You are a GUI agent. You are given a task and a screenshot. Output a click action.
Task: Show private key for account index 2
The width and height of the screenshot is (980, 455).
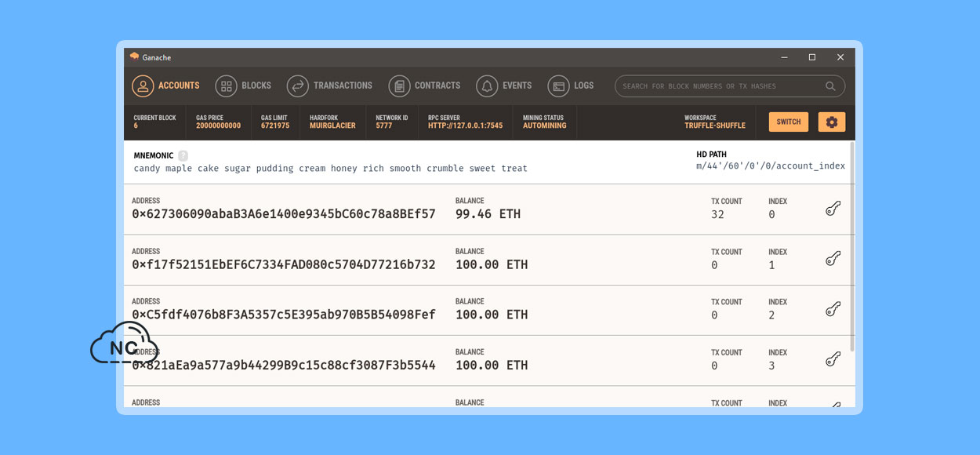[833, 309]
